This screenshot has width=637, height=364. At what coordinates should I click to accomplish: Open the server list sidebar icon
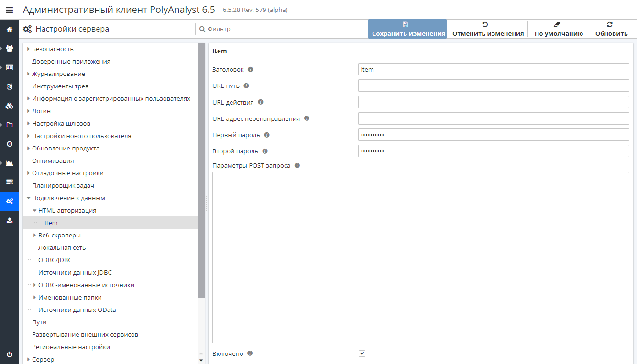coord(10,182)
